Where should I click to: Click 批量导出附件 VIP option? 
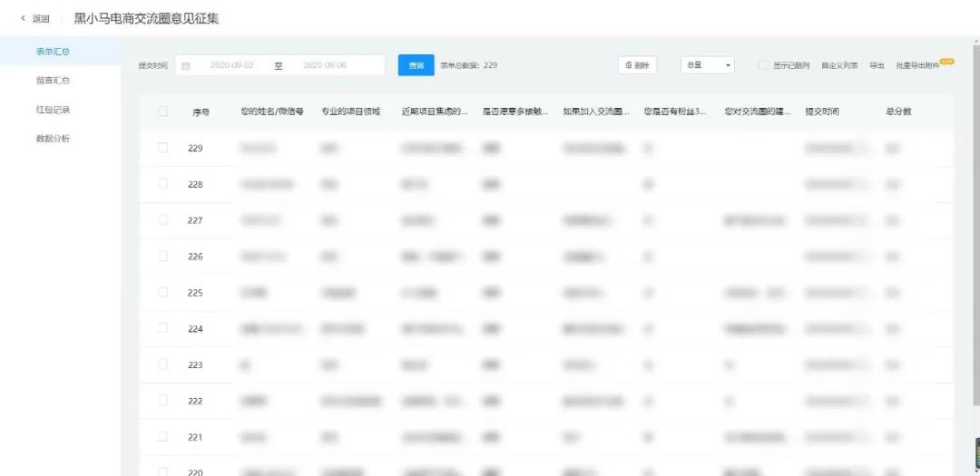pos(918,66)
